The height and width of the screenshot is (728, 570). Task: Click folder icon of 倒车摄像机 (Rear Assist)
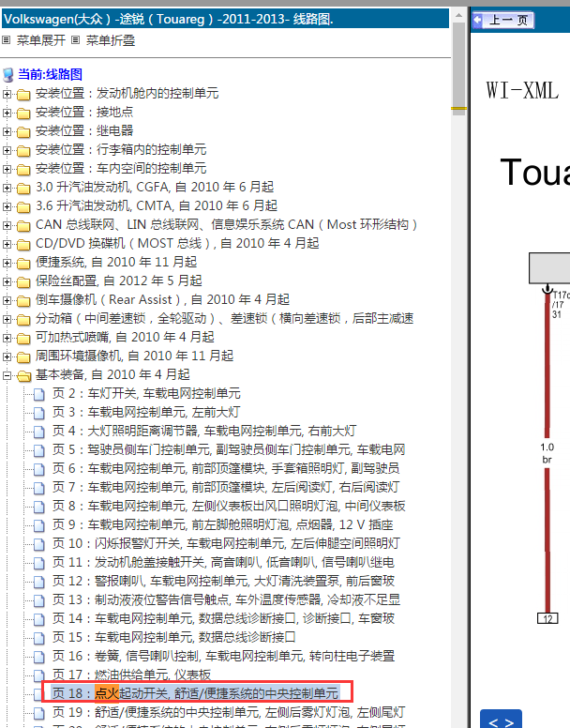click(23, 301)
